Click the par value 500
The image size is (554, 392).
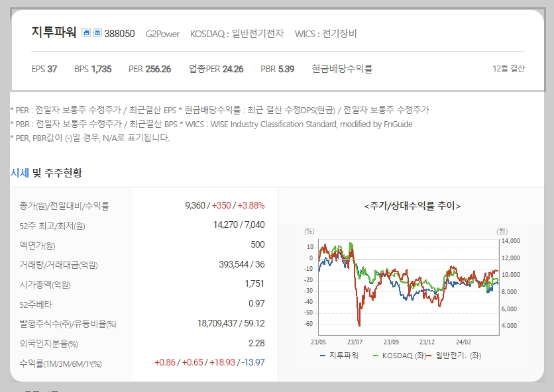pos(258,245)
